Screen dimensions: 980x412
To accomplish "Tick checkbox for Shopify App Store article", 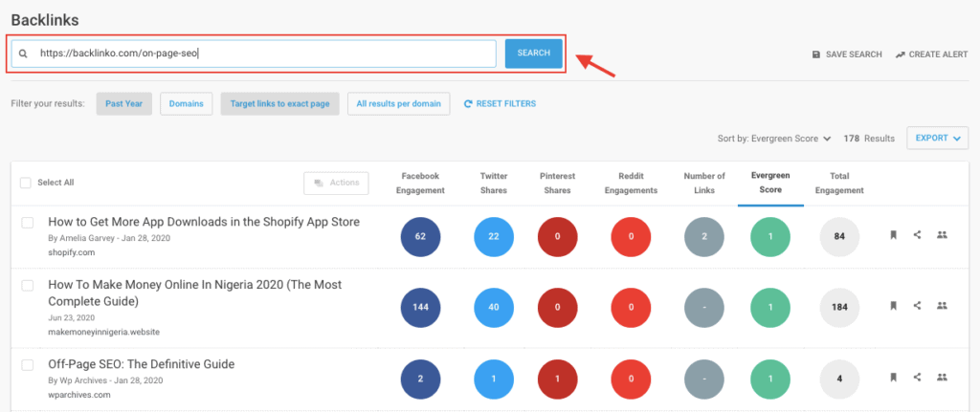I will coord(28,223).
